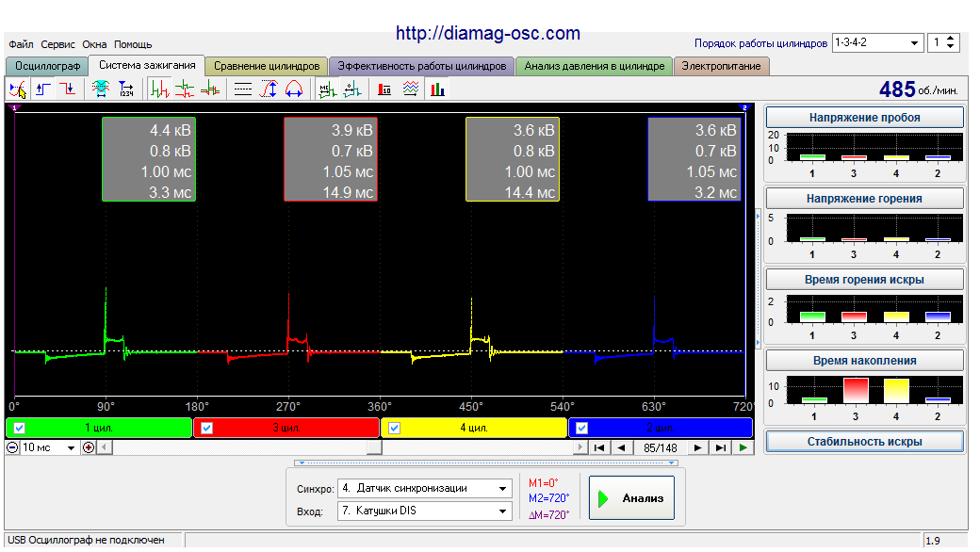This screenshot has height=552, width=980.
Task: Click Напряжение пробоя button
Action: 864,118
